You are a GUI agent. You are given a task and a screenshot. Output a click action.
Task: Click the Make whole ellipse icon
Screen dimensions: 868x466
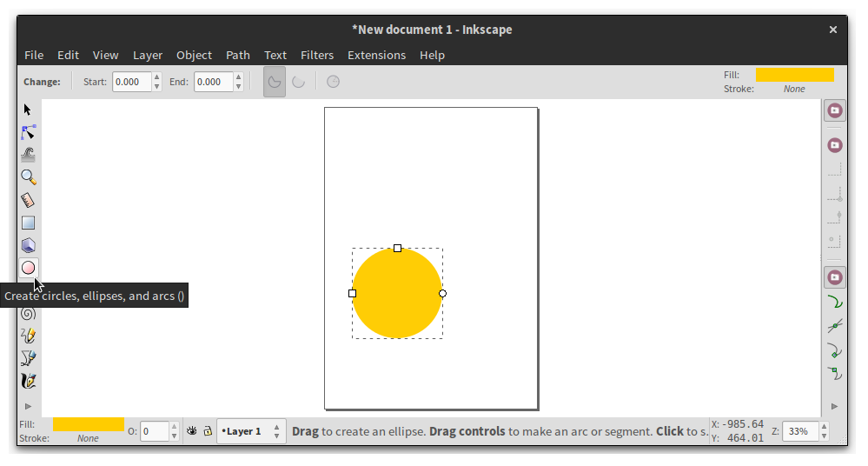pos(333,82)
